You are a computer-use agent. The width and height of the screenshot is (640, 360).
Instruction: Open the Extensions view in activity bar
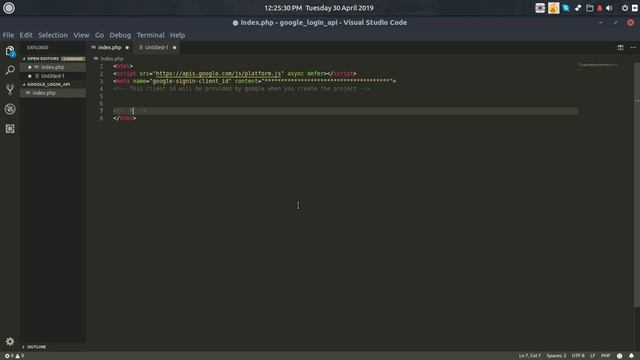[x=10, y=129]
